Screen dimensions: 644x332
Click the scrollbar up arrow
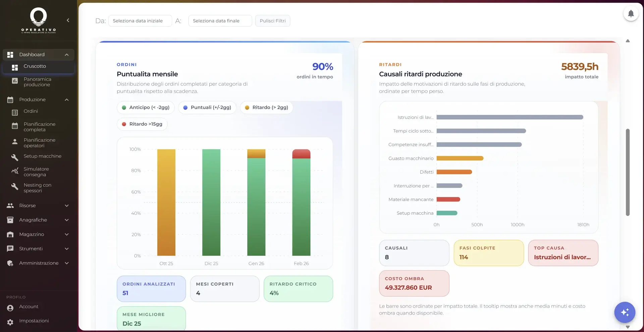click(628, 41)
